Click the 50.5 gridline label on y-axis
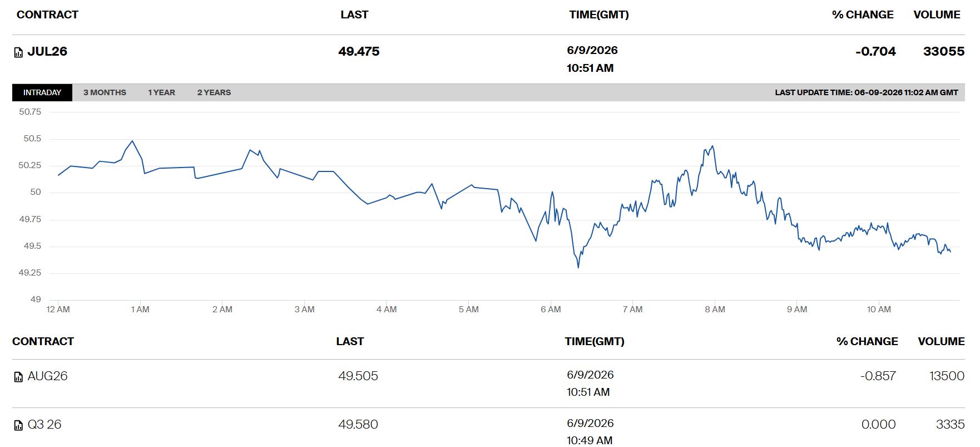This screenshot has height=447, width=980. point(32,139)
